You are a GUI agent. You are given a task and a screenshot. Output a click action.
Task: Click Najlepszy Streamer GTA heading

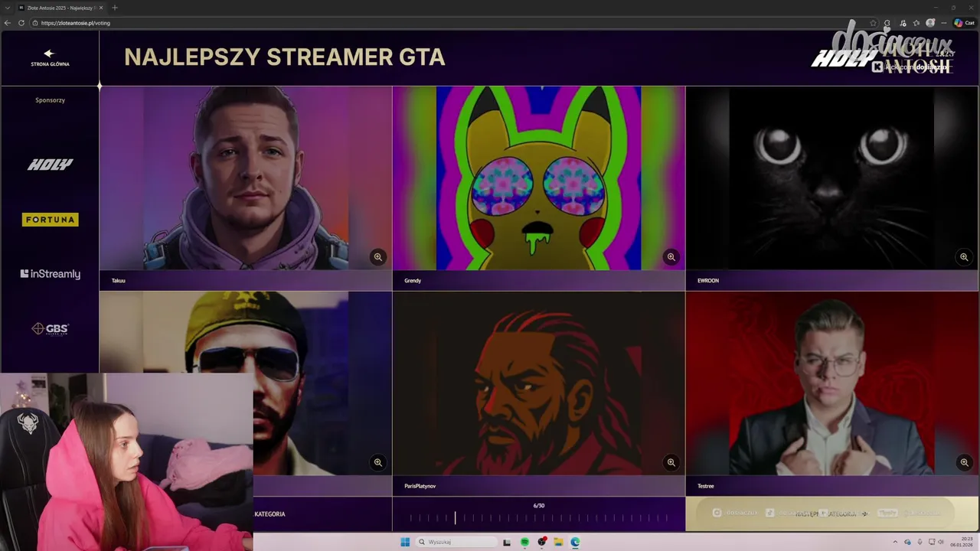tap(285, 57)
